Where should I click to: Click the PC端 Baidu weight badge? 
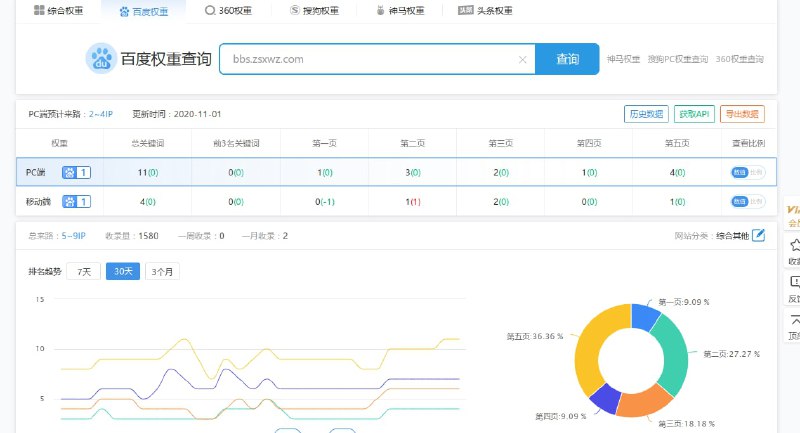pyautogui.click(x=77, y=172)
